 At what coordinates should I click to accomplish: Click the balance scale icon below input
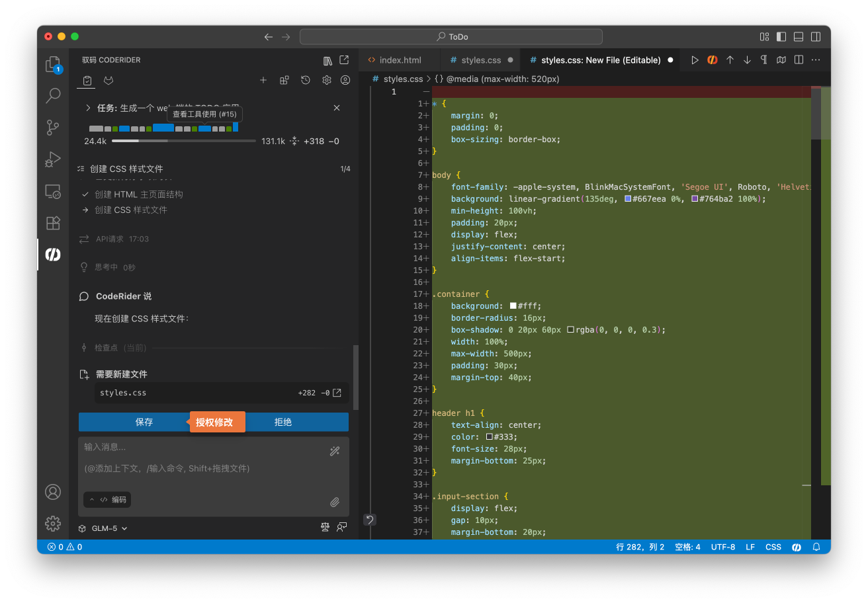pyautogui.click(x=325, y=527)
